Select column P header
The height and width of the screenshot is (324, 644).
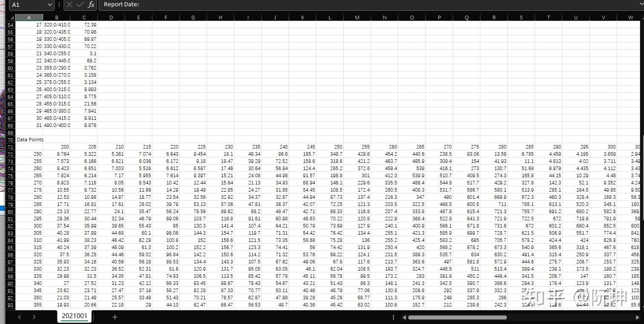pyautogui.click(x=439, y=18)
